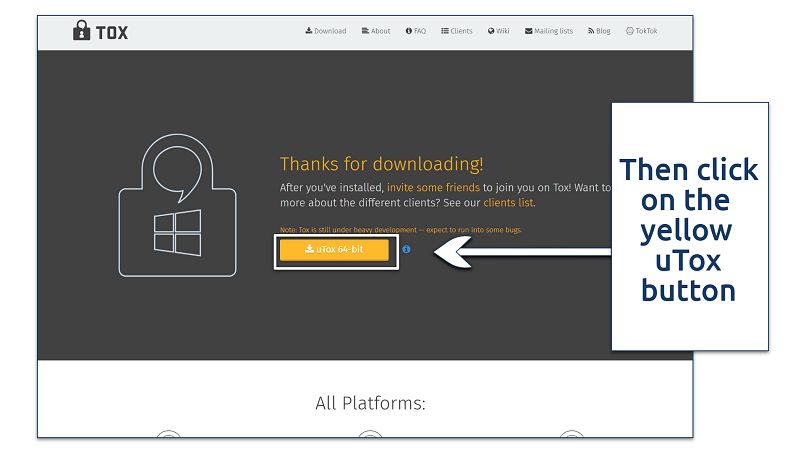Open the 'clients list' link
Screen dimensions: 806x453
(x=508, y=203)
